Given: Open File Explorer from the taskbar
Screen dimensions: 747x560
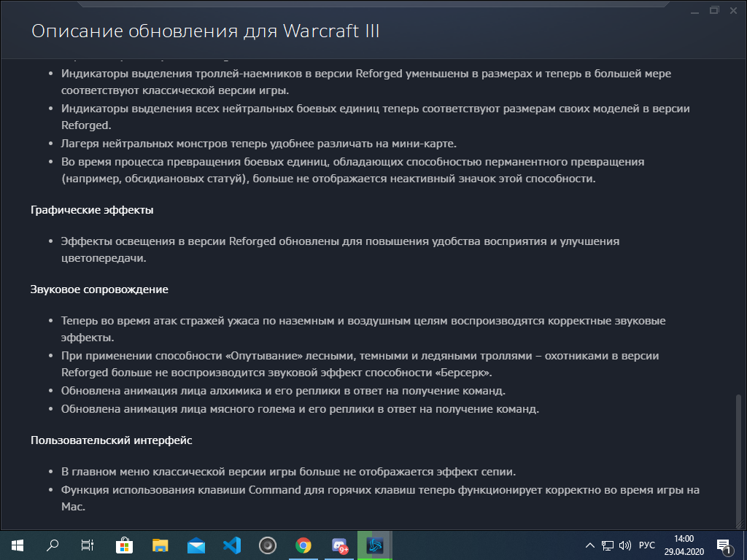Looking at the screenshot, I should (160, 545).
